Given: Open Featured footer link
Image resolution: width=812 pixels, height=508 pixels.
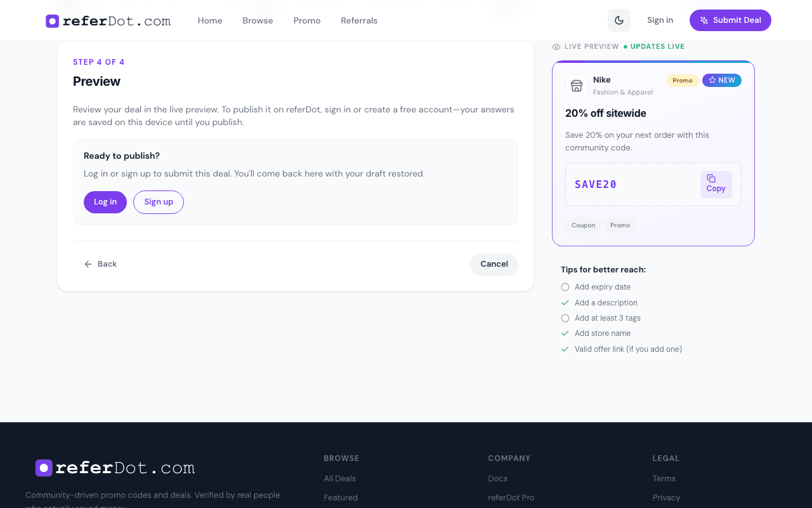Looking at the screenshot, I should [341, 498].
